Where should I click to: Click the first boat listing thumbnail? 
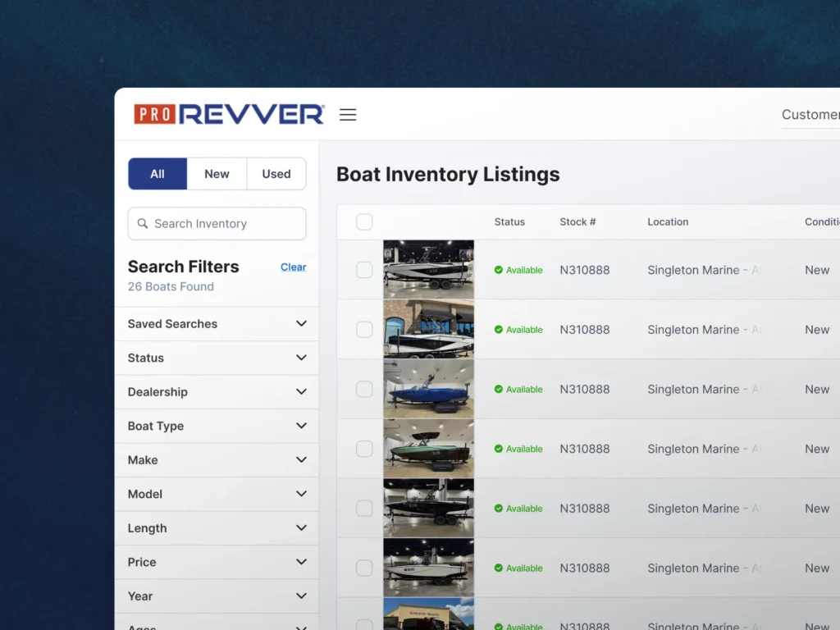(428, 270)
